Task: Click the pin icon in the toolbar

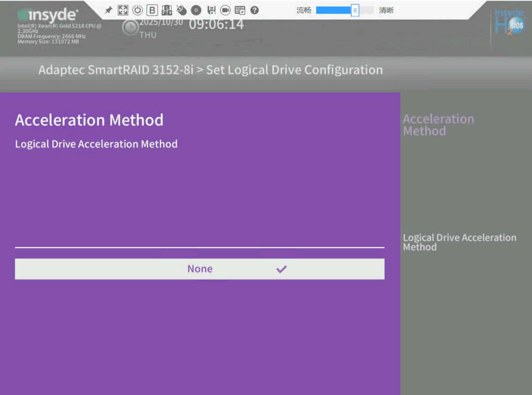Action: pos(108,10)
